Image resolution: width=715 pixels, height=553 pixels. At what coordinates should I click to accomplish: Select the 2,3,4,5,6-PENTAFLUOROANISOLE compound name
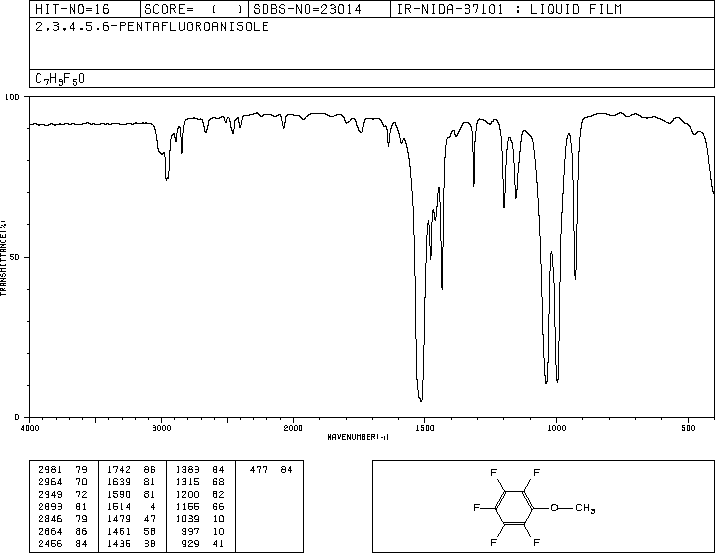[x=152, y=27]
